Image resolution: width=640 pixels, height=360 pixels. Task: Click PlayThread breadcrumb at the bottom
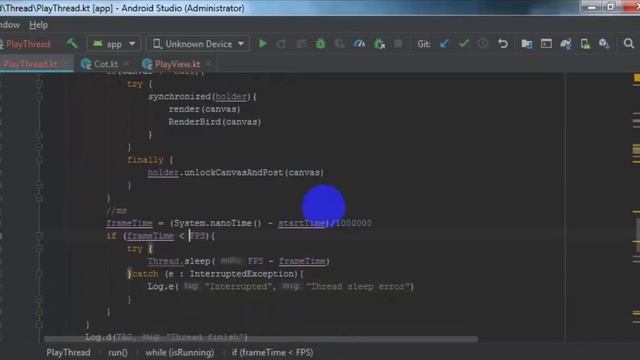pos(68,352)
